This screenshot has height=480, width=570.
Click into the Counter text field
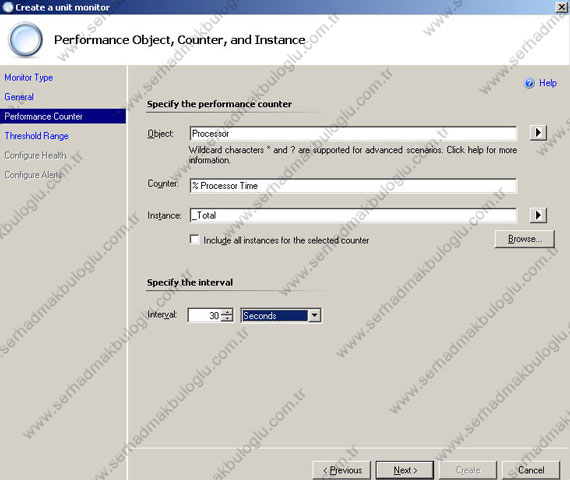pyautogui.click(x=353, y=185)
